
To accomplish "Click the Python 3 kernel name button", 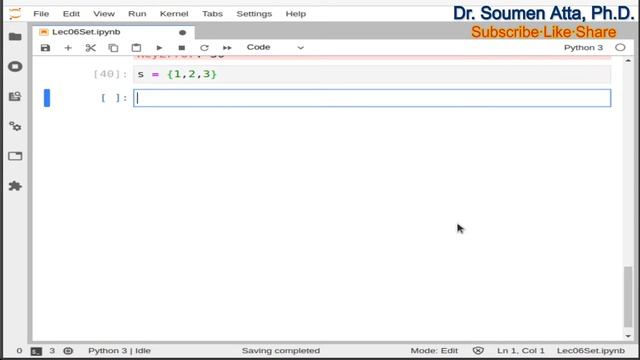I will [583, 47].
